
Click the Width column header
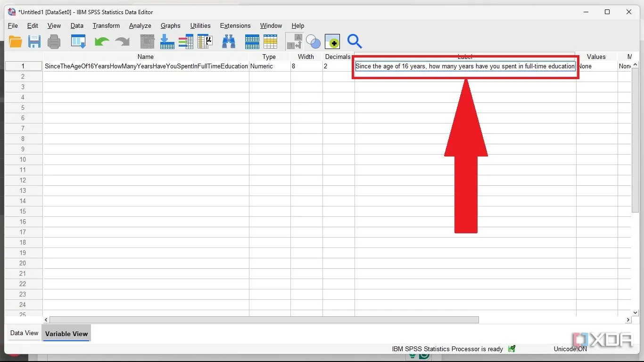click(306, 57)
